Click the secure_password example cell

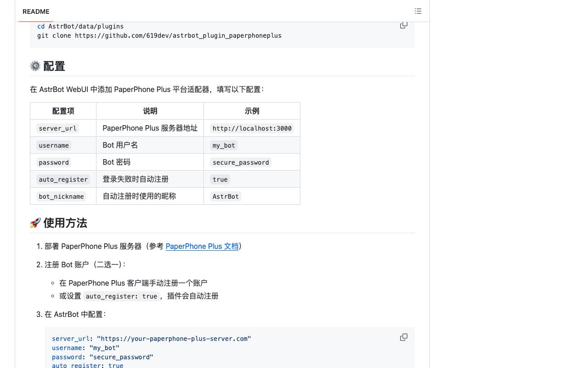(252, 162)
